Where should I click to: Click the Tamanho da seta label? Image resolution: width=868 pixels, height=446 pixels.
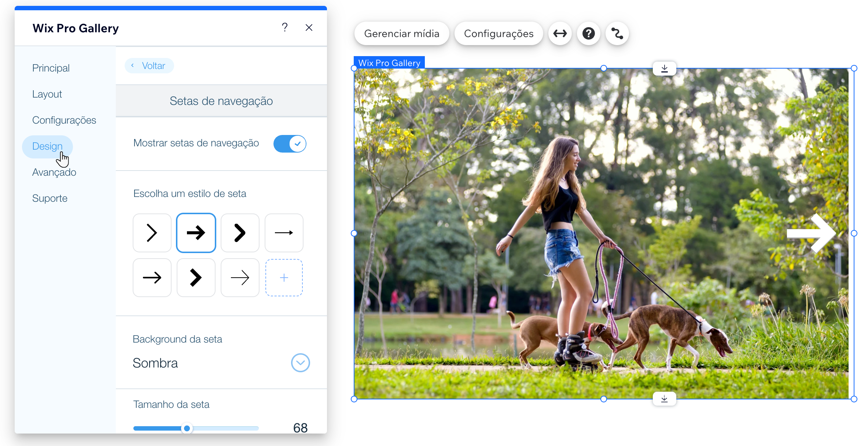tap(171, 404)
